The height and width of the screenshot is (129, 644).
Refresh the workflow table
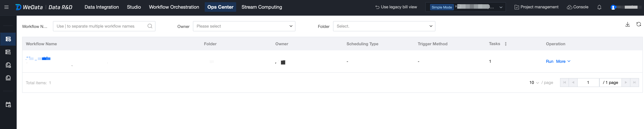pos(639,24)
